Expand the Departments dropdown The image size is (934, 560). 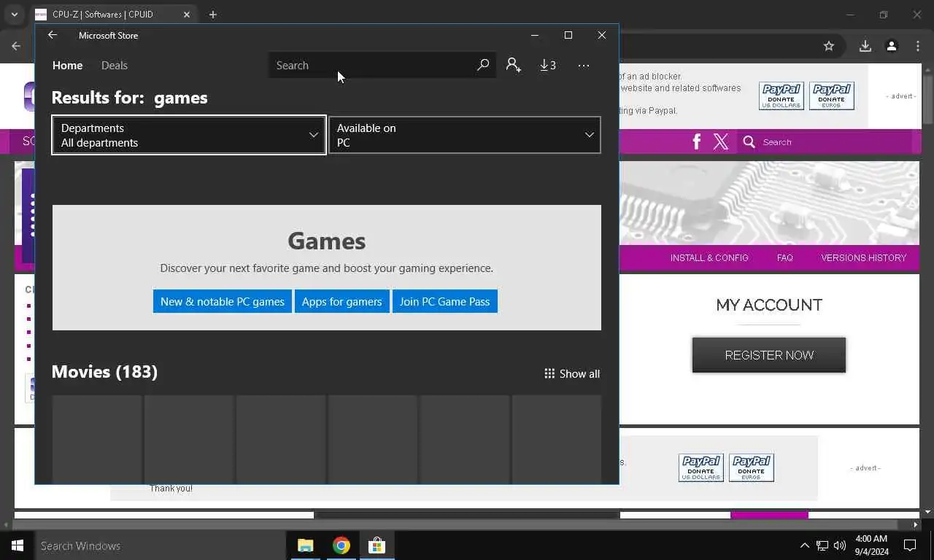coord(189,135)
